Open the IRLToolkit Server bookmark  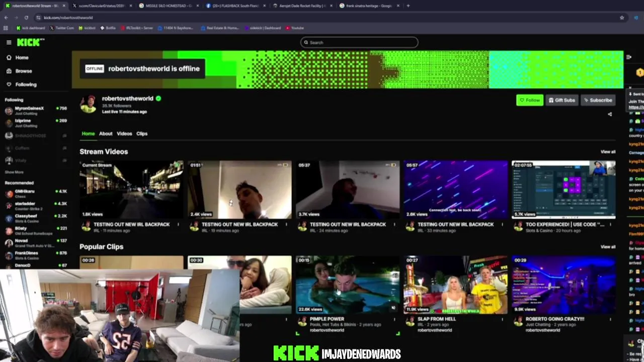(x=137, y=28)
